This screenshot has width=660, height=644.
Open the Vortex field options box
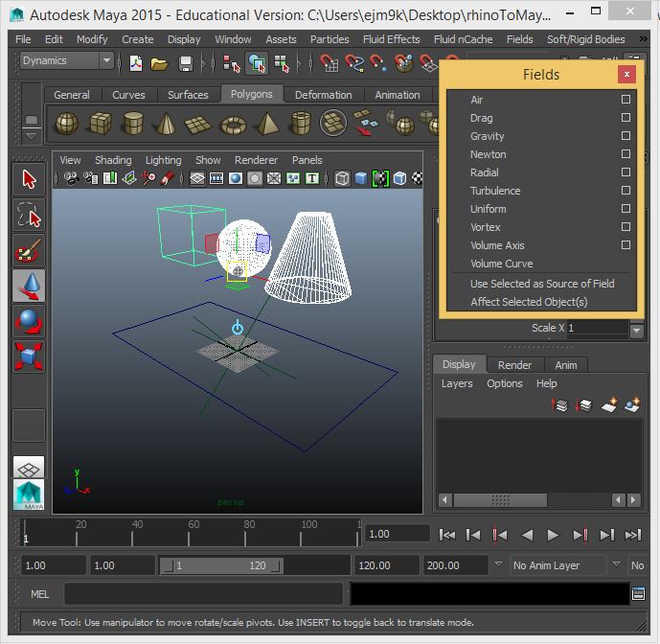(626, 226)
